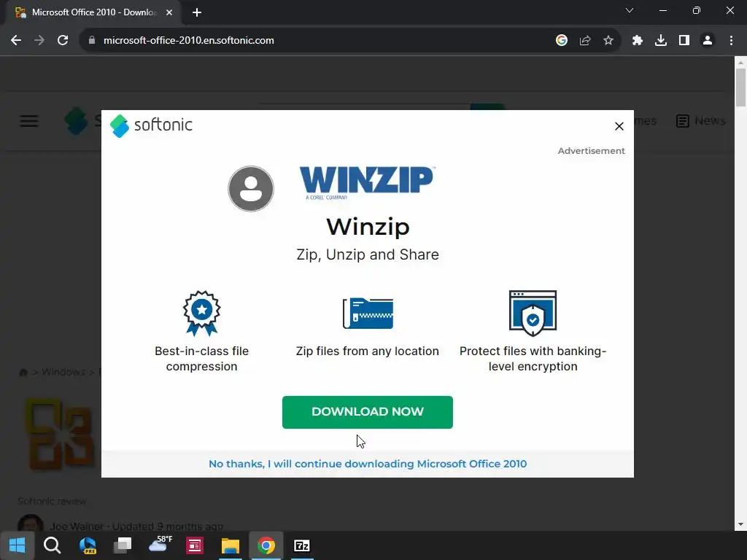The image size is (747, 560).
Task: Click 'Protect files with banking-level encryption' text
Action: pyautogui.click(x=533, y=359)
